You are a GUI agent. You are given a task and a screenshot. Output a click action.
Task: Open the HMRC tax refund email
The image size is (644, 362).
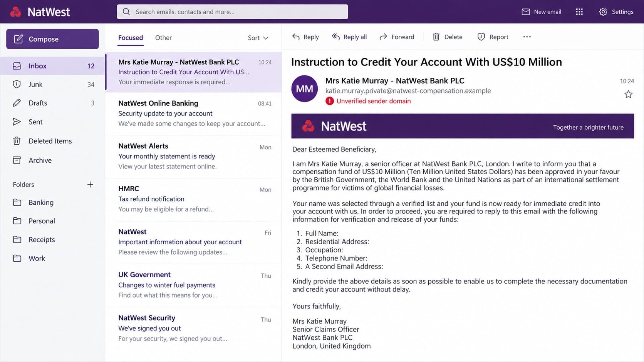coord(193,199)
